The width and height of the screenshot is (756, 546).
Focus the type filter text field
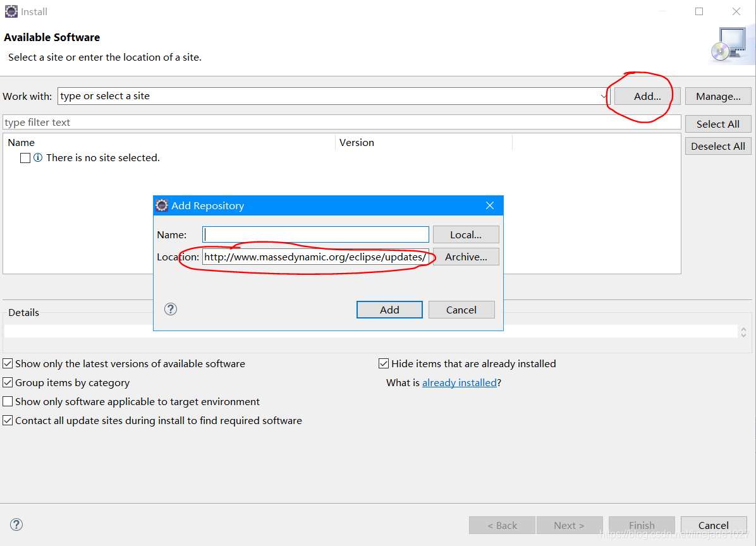click(x=342, y=123)
